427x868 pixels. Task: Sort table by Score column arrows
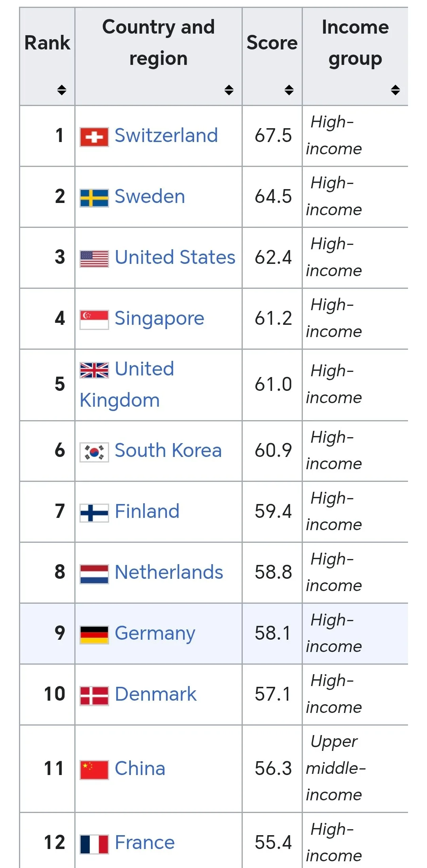(289, 90)
